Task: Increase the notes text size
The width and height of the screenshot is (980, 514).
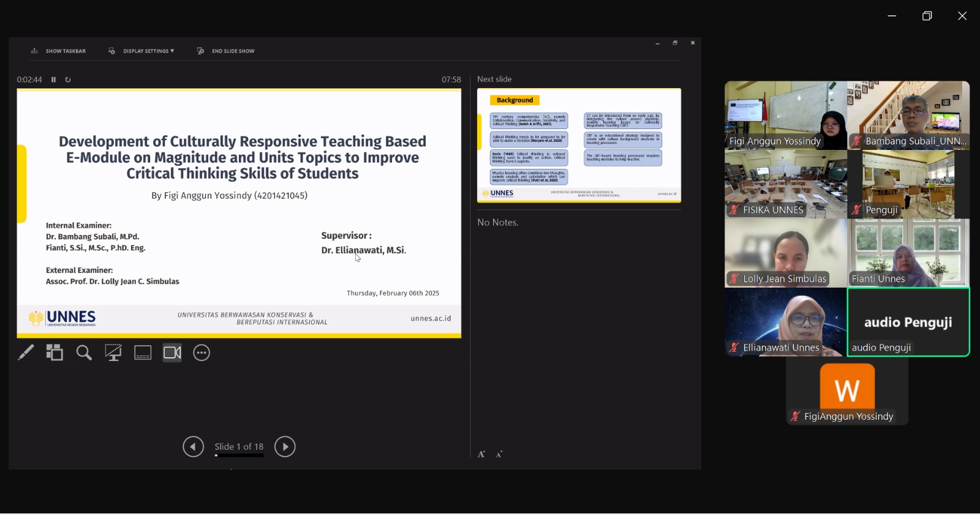Action: click(x=481, y=454)
